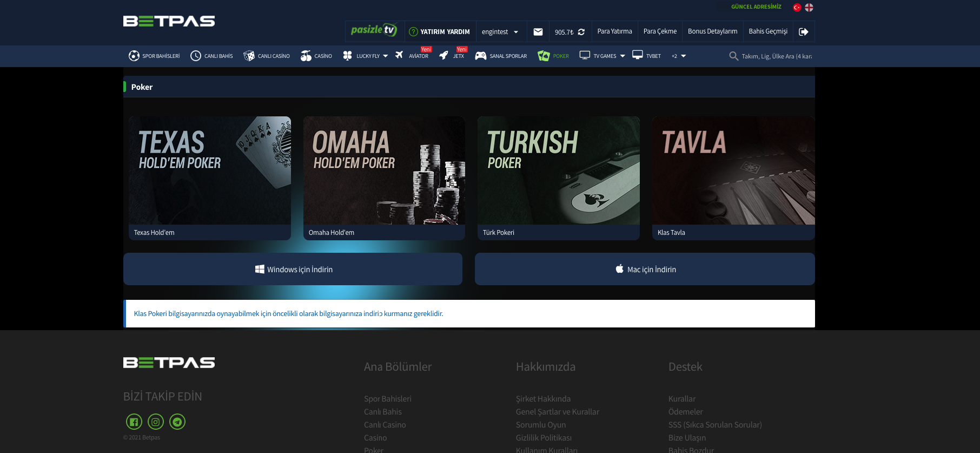This screenshot has height=453, width=980.
Task: Open Sorumlu Oyun footer link
Action: click(x=541, y=425)
